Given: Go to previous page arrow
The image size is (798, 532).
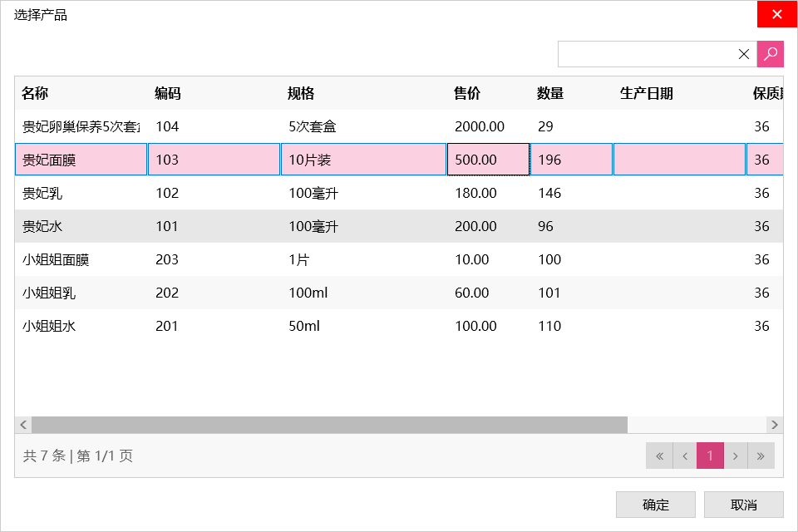Looking at the screenshot, I should coord(685,456).
